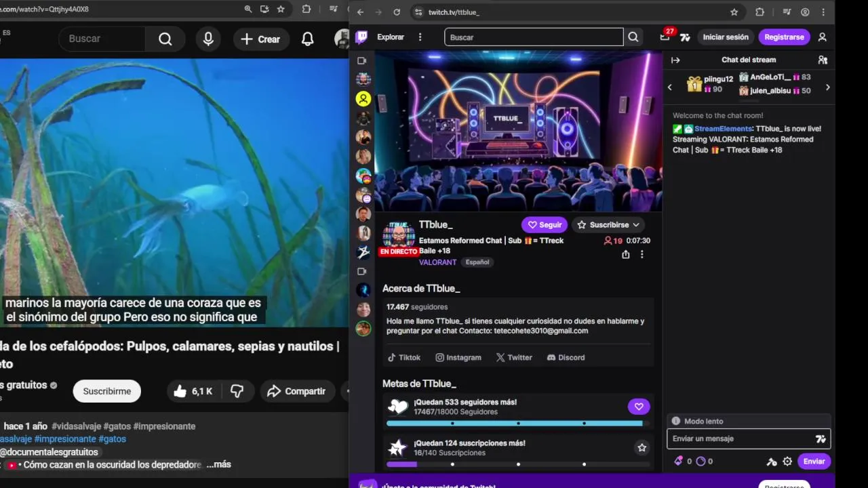This screenshot has height=488, width=868.
Task: Open the Bits icon below chat
Action: [x=678, y=461]
